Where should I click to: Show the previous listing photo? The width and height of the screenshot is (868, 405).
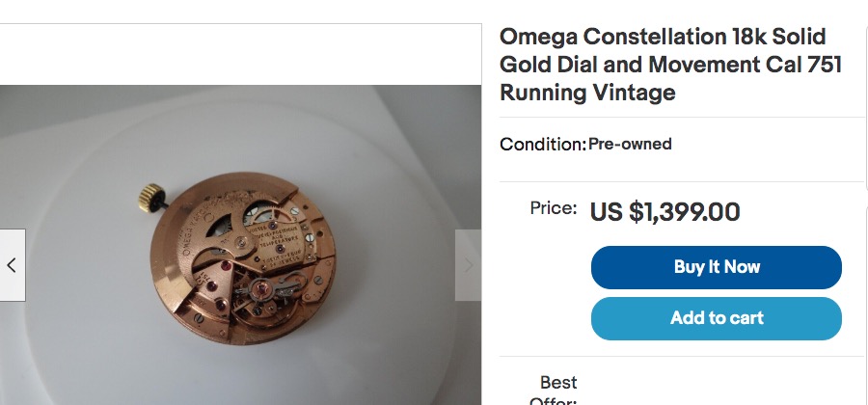point(12,265)
